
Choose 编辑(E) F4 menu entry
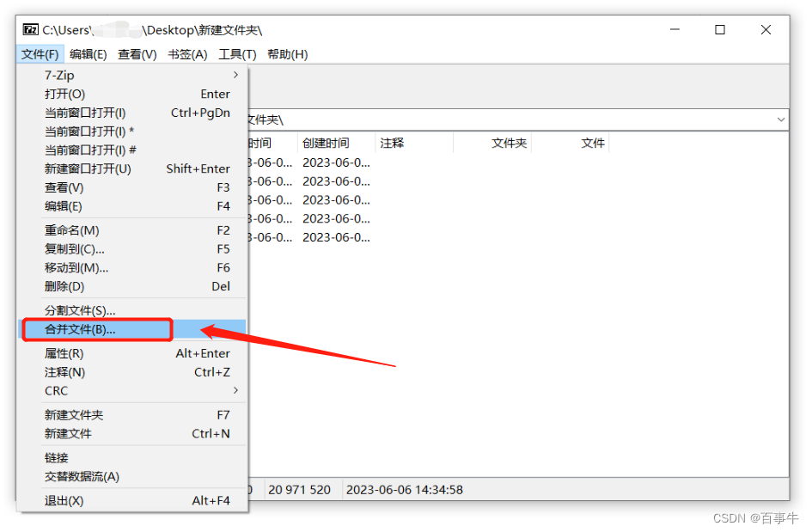coord(132,205)
